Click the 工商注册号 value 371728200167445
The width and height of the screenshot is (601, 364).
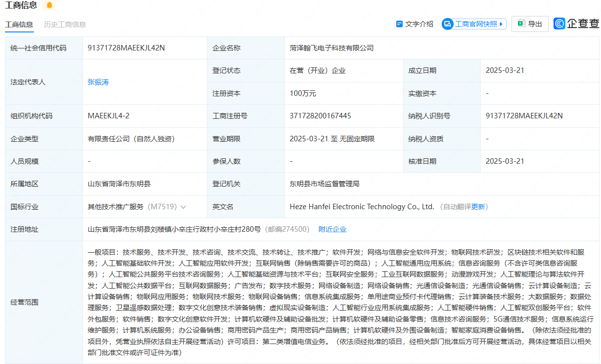[x=320, y=116]
